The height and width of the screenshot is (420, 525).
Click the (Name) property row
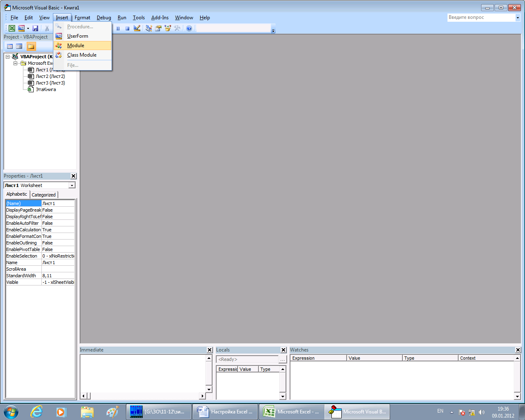pyautogui.click(x=40, y=203)
